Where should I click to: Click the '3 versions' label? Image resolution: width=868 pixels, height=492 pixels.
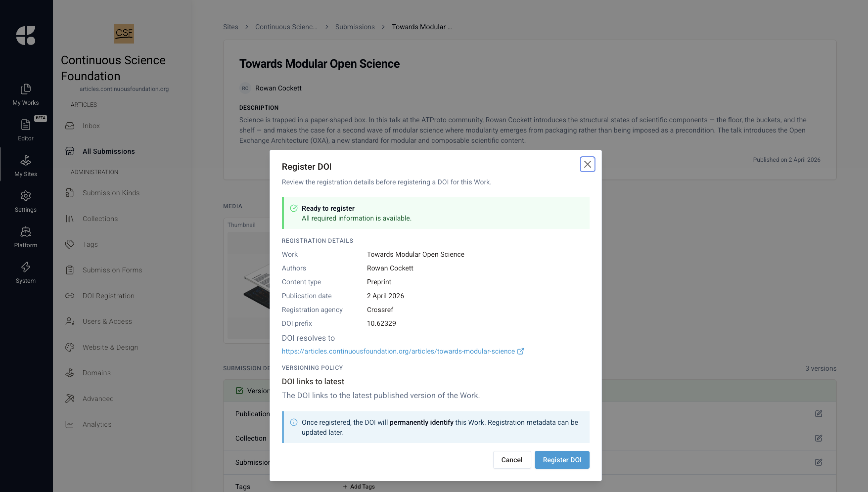click(x=820, y=369)
